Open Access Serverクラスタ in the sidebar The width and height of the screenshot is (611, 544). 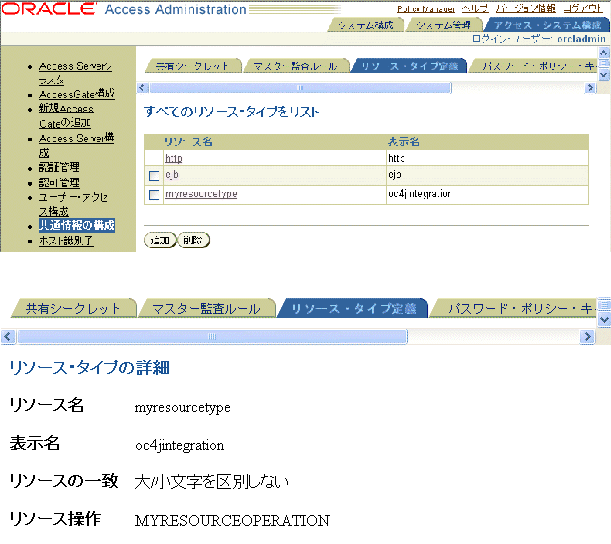(75, 73)
